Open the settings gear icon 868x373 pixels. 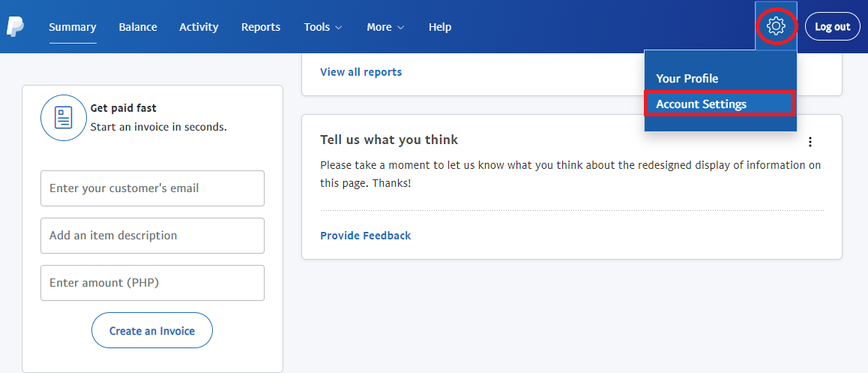coord(776,26)
